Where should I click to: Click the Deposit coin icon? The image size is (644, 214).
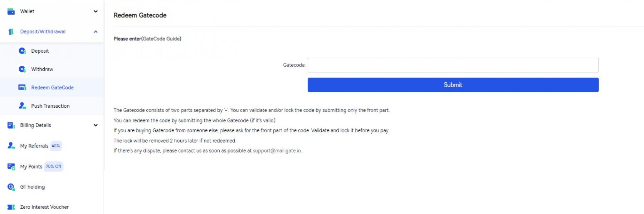click(22, 51)
